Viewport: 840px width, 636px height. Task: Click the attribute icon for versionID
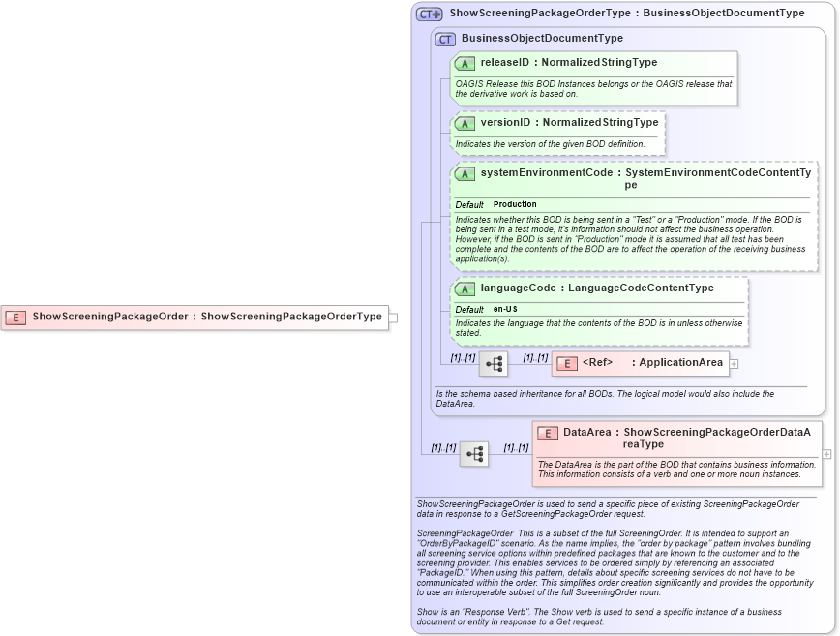(464, 123)
